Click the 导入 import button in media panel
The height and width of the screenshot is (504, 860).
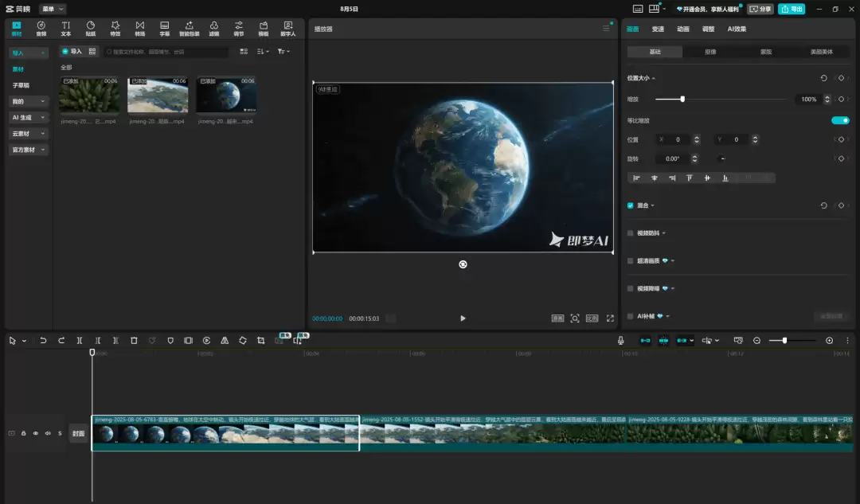coord(72,52)
